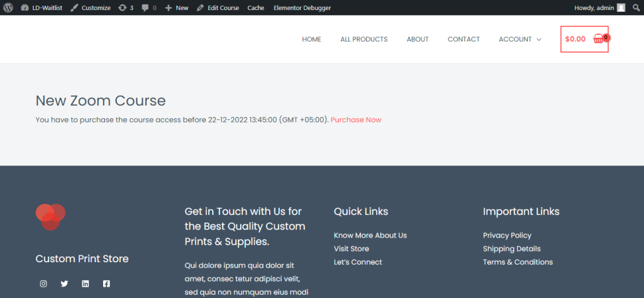The image size is (644, 298).
Task: Click the pencil icon beside Edit Course
Action: click(200, 8)
